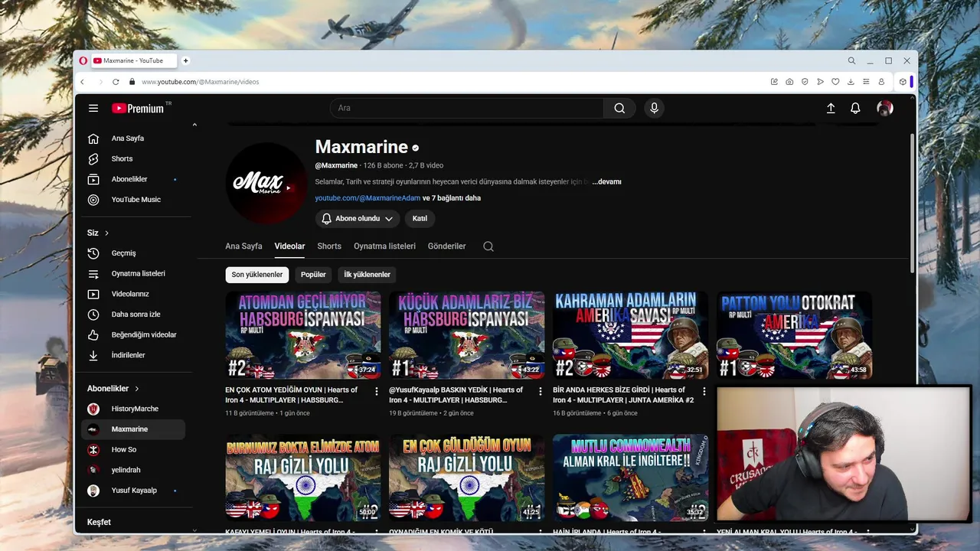The width and height of the screenshot is (980, 551).
Task: Open Opera privacy shield icon
Action: (x=805, y=82)
